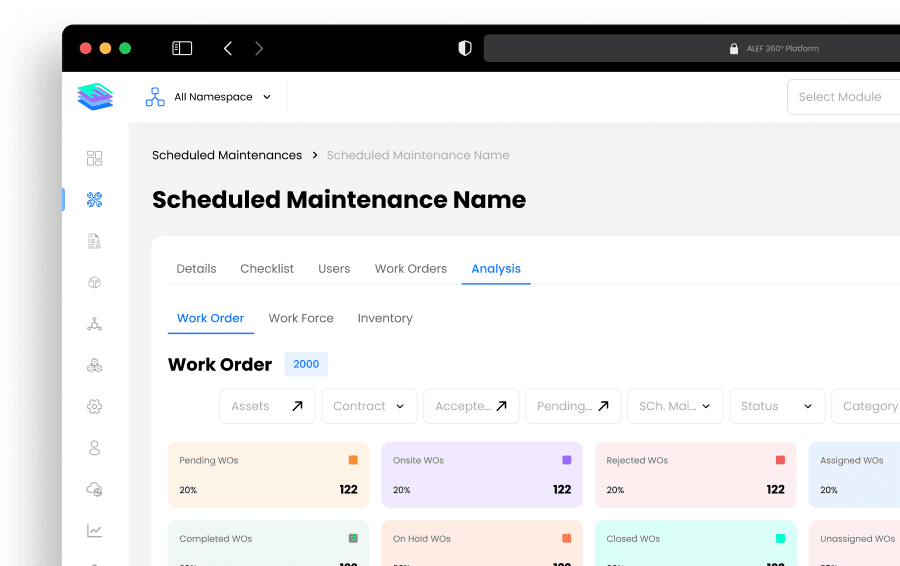The image size is (900, 566).
Task: Expand the All Namespace dropdown
Action: [210, 97]
